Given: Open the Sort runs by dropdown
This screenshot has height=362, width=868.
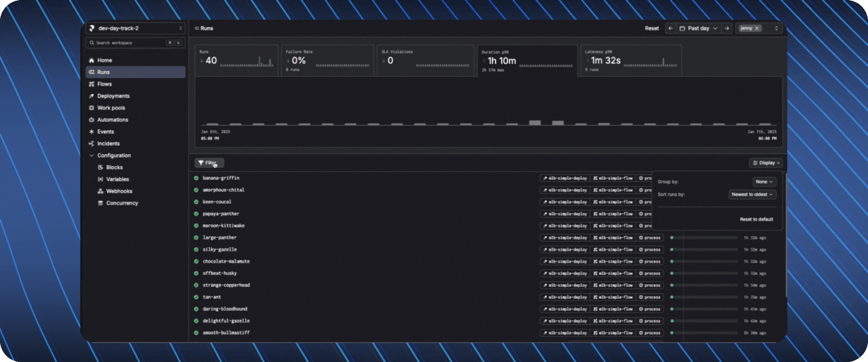Looking at the screenshot, I should click(x=752, y=194).
